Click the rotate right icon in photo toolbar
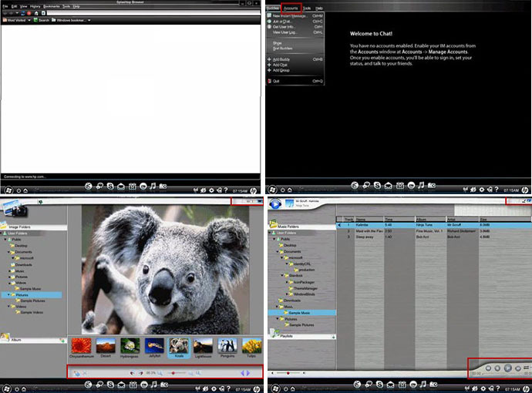 pos(140,373)
